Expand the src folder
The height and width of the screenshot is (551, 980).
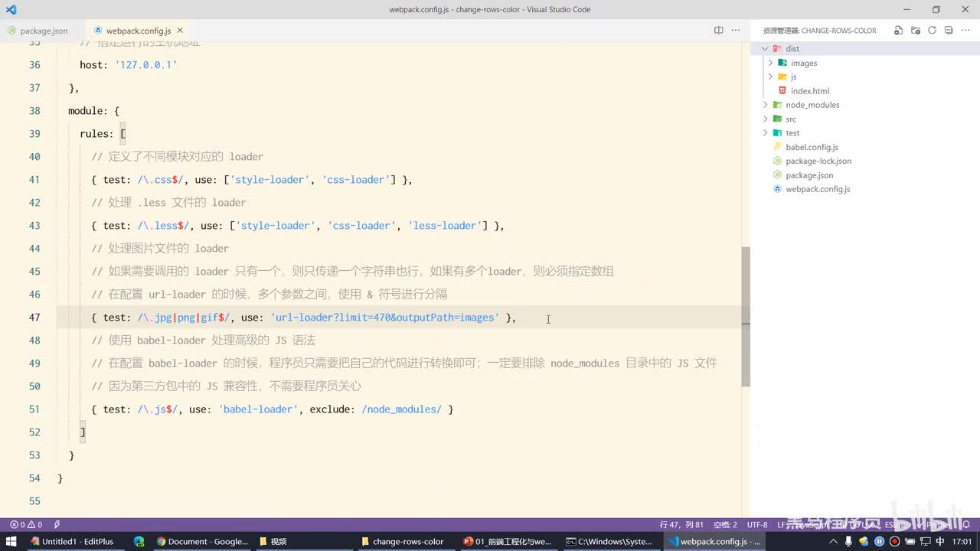tap(765, 119)
